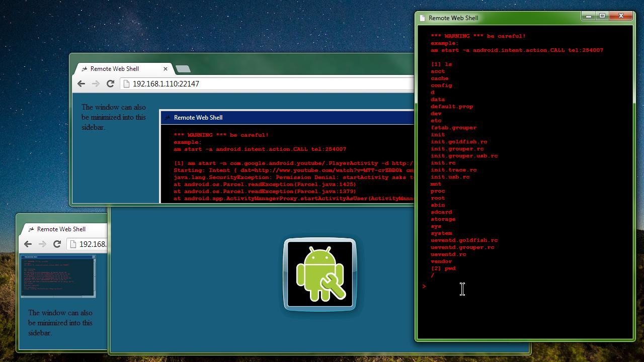Click the title icon of the standalone Remote Web Shell window
This screenshot has width=644, height=362.
[x=422, y=18]
